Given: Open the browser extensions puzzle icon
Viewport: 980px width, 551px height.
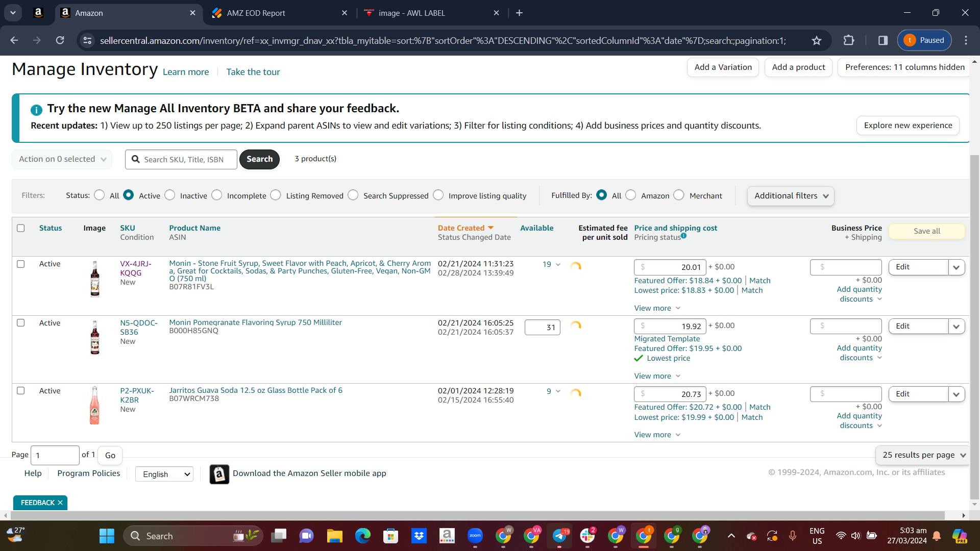Looking at the screenshot, I should click(x=849, y=40).
